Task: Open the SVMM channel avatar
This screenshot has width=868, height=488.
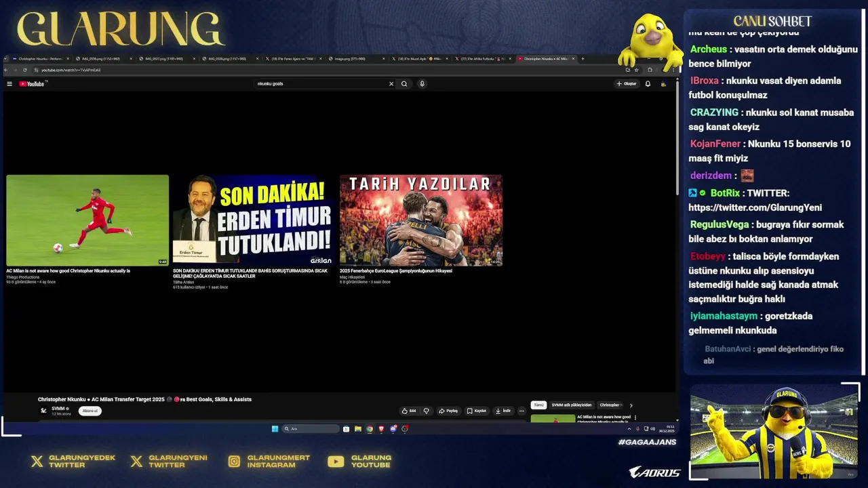Action: point(43,411)
